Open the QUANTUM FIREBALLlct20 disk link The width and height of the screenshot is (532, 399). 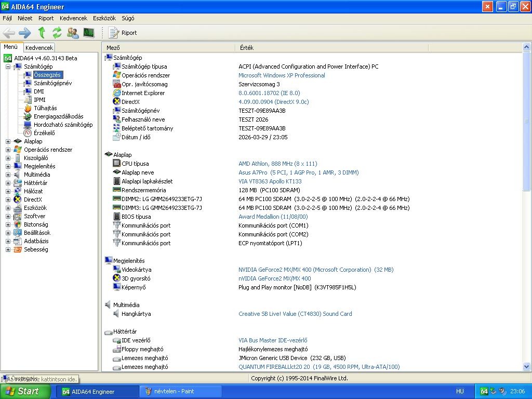pos(320,367)
